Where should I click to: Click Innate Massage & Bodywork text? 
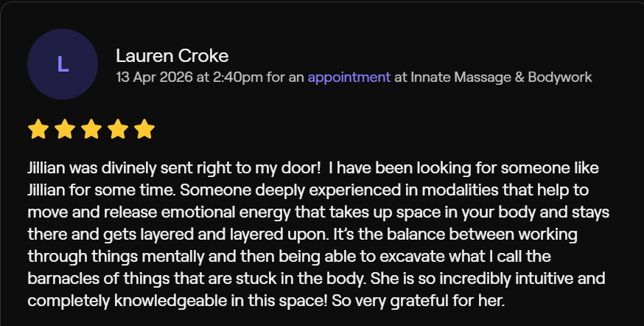point(501,77)
